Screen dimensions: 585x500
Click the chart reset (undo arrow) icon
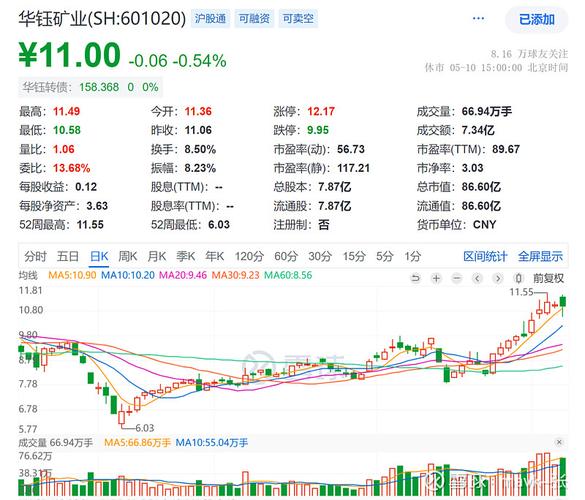pyautogui.click(x=415, y=278)
